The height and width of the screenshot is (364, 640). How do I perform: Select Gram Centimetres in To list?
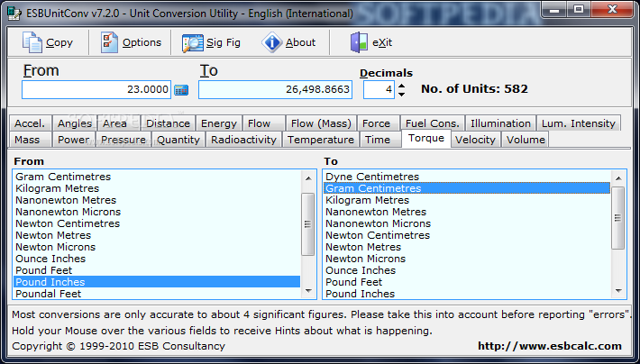(x=467, y=188)
